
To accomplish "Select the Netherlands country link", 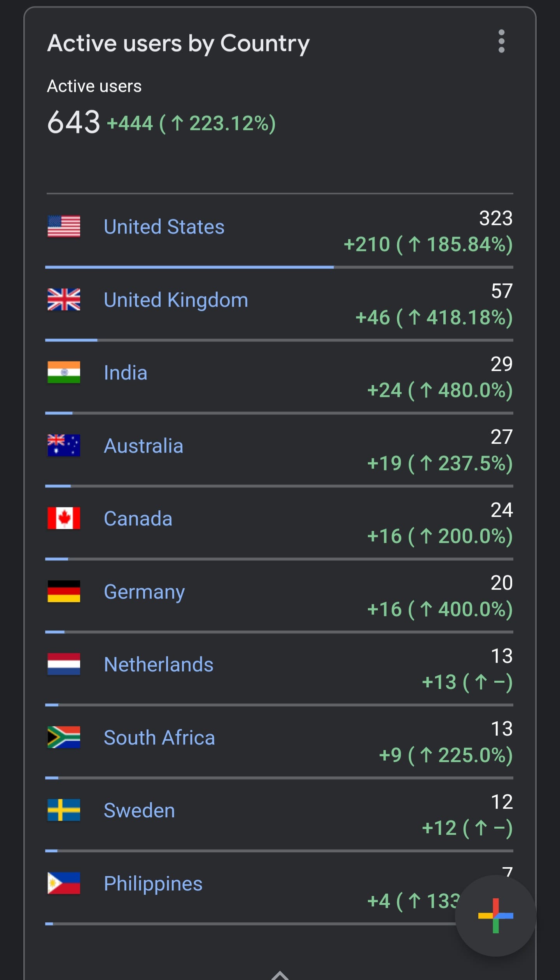I will (x=159, y=664).
